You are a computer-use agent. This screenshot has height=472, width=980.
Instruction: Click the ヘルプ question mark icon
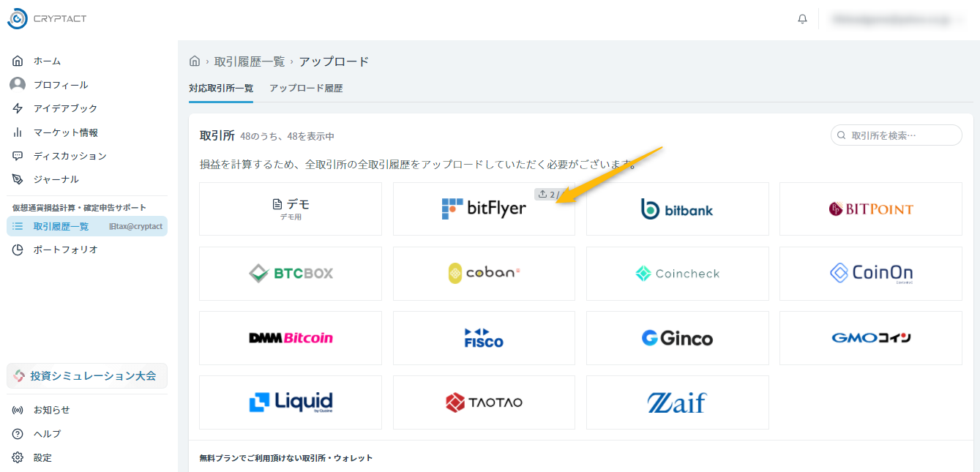[18, 434]
